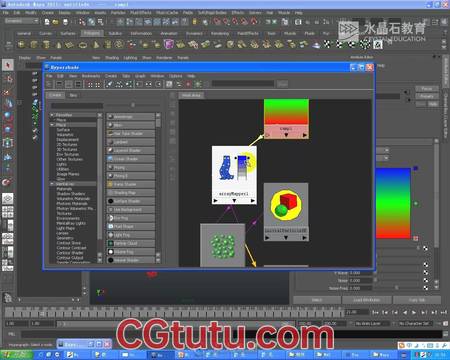Delete red ramp color entry via its box
The image size is (450, 360).
416,238
